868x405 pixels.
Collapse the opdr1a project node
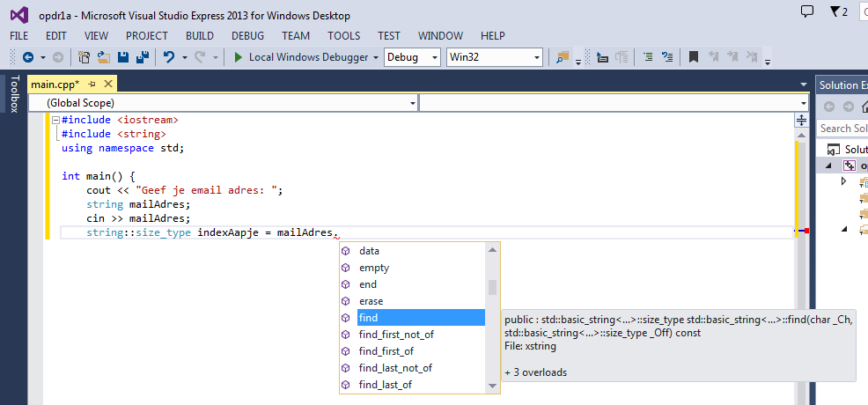pos(830,166)
